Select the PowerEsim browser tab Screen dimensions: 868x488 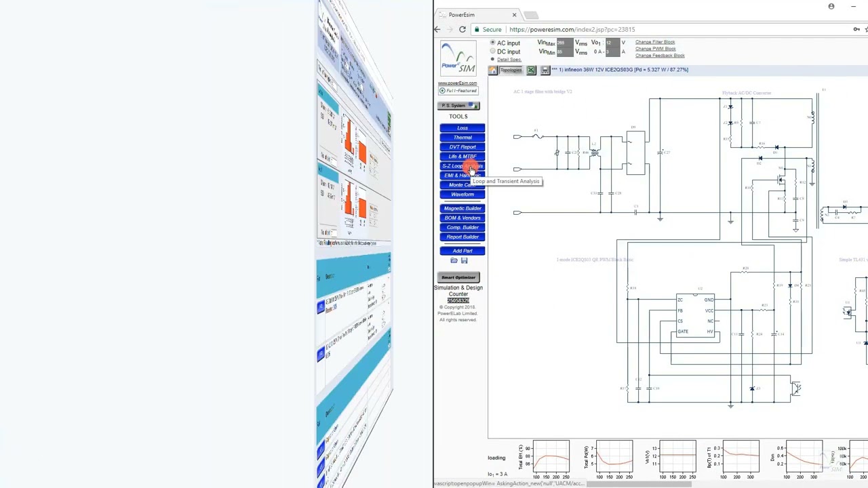point(477,14)
